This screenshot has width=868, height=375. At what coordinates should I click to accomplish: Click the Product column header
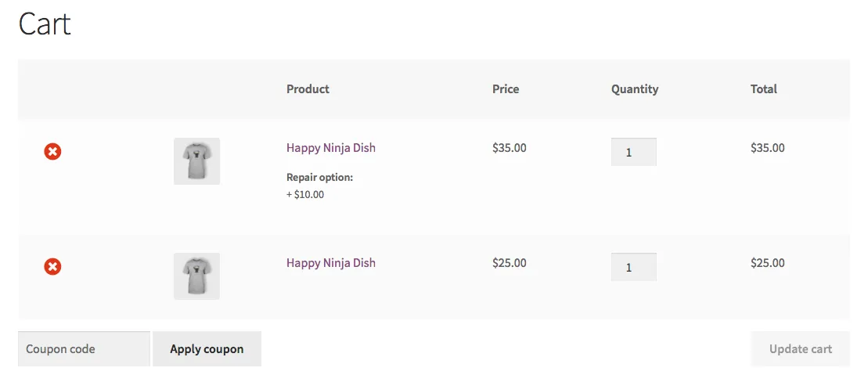308,89
